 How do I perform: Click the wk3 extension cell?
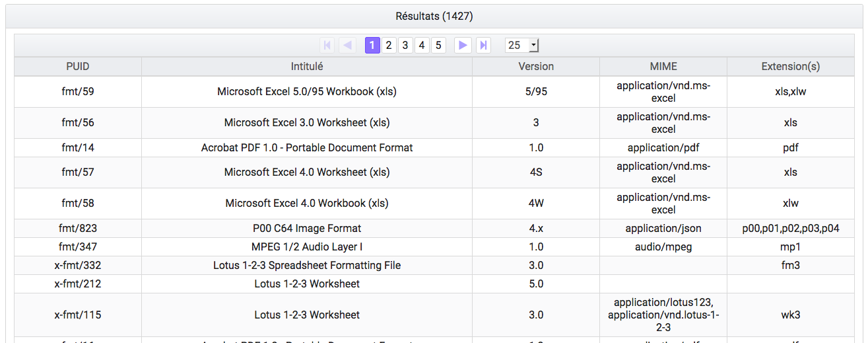pos(791,315)
